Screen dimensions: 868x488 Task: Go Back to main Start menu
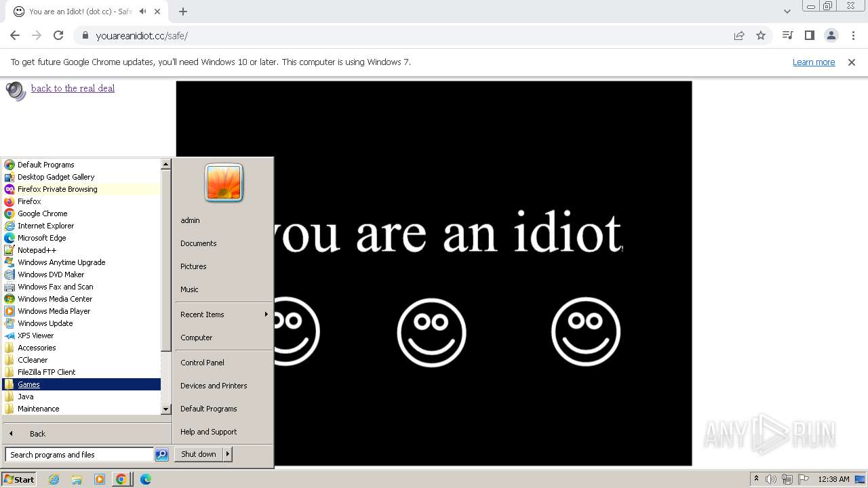click(x=87, y=434)
